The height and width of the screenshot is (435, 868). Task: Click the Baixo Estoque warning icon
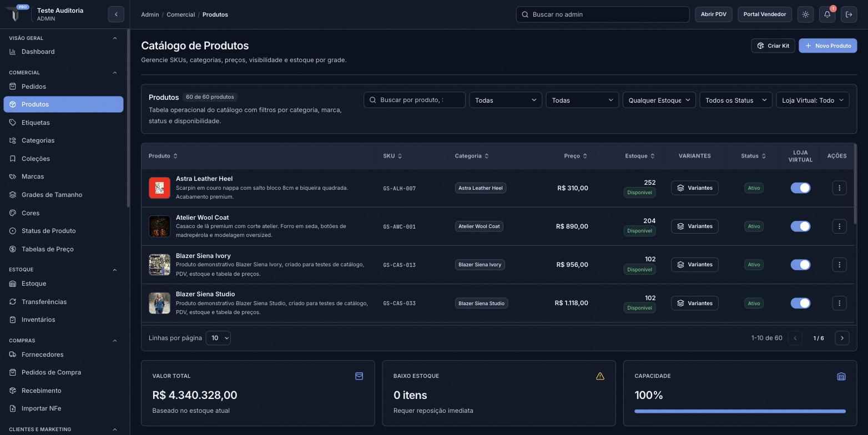point(600,376)
